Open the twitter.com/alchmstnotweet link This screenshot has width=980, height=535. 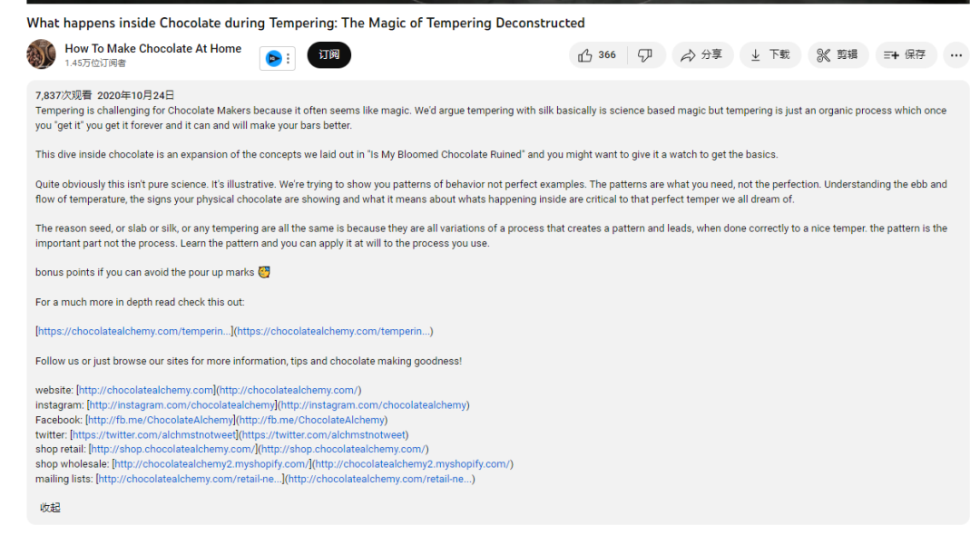(x=155, y=435)
